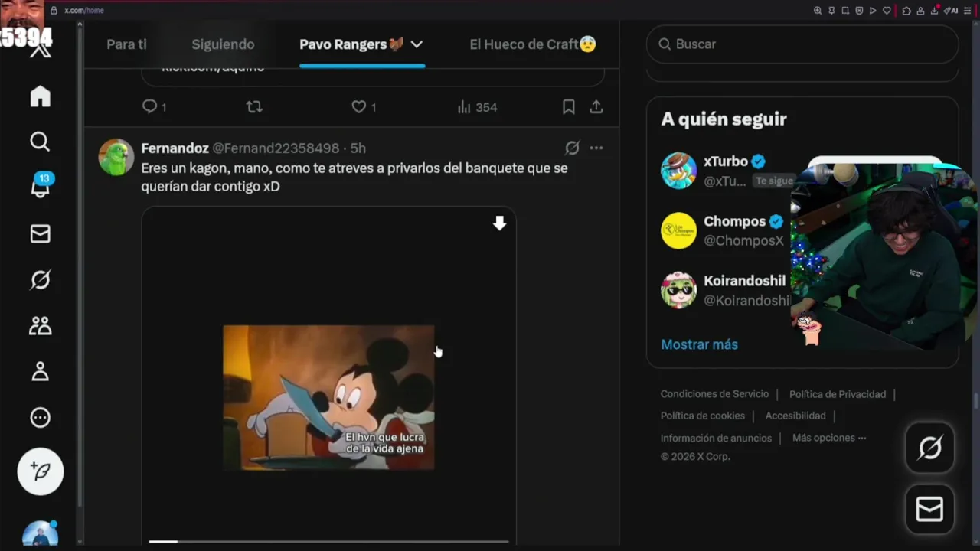Share the upper tweet
Image resolution: width=980 pixels, height=551 pixels.
tap(596, 107)
